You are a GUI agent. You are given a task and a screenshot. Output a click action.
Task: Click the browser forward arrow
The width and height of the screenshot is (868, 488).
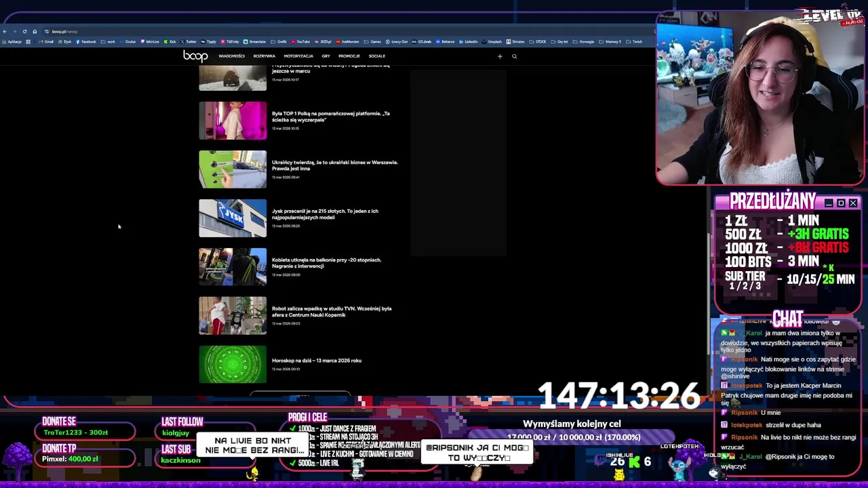[14, 32]
